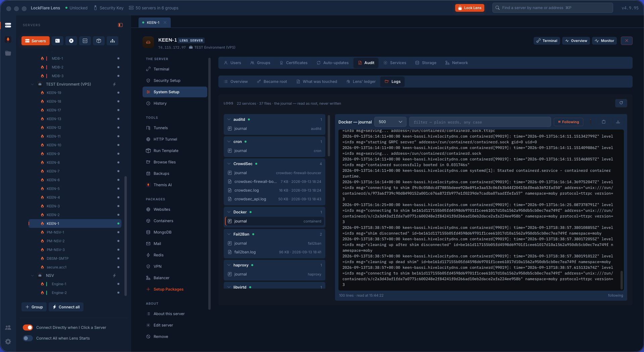644x352 pixels.
Task: Click the log output vertical scrollbar
Action: [x=622, y=280]
